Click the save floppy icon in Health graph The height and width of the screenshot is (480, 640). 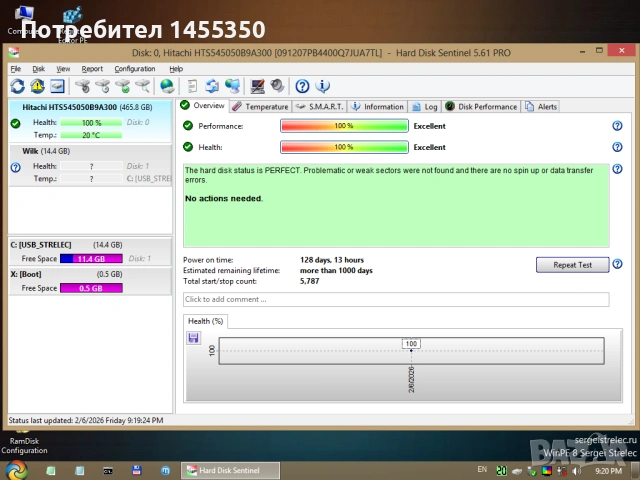[193, 338]
